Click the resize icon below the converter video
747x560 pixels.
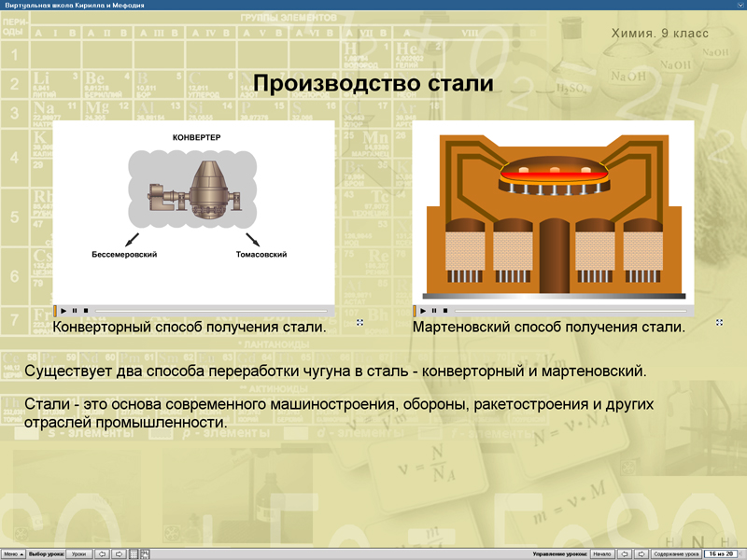[359, 320]
